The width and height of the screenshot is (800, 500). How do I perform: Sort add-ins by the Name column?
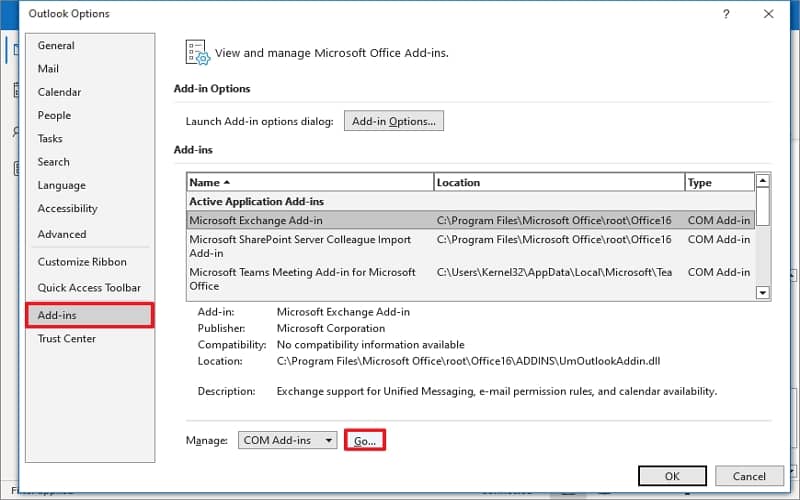tap(310, 182)
